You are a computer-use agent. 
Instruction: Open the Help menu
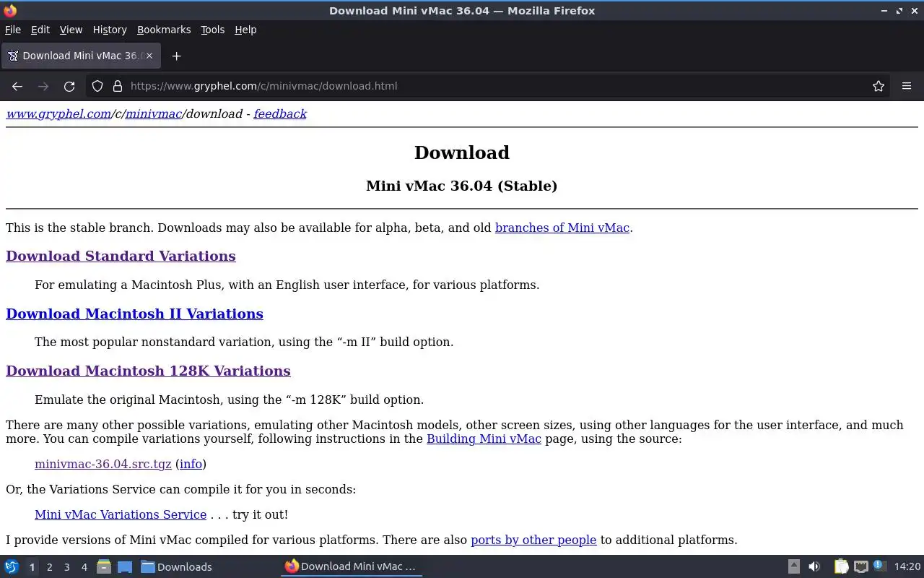click(245, 30)
